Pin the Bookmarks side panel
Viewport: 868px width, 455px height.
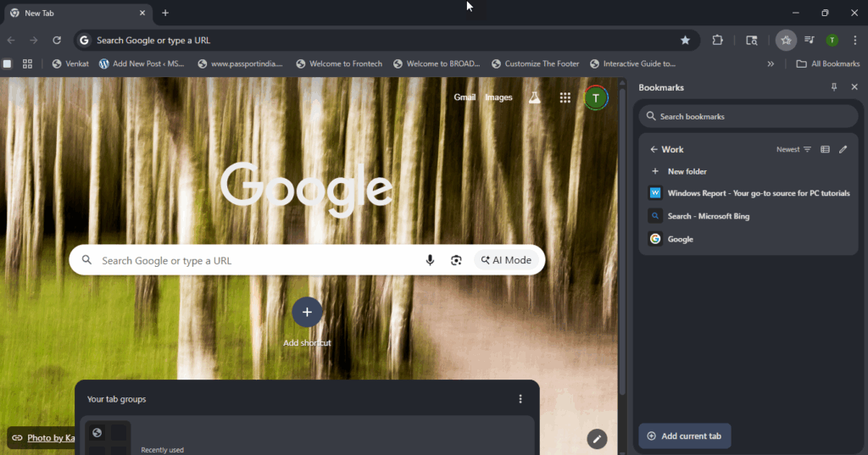click(834, 87)
